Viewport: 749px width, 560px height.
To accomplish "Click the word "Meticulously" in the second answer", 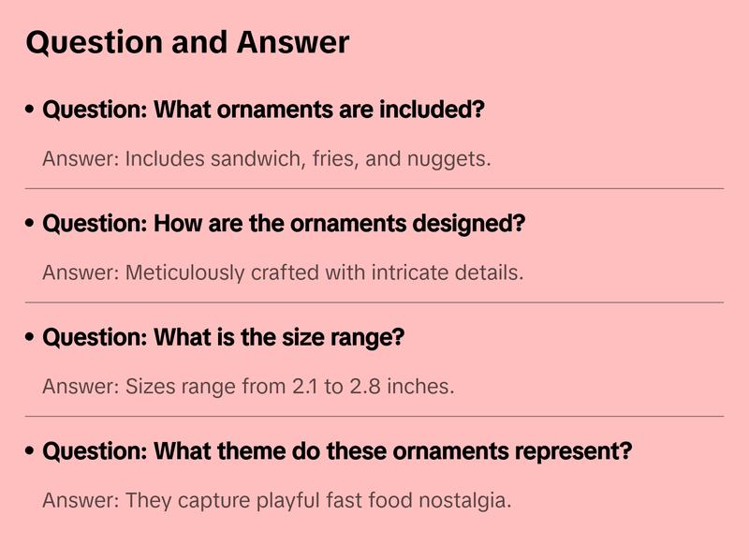I will pos(185,273).
